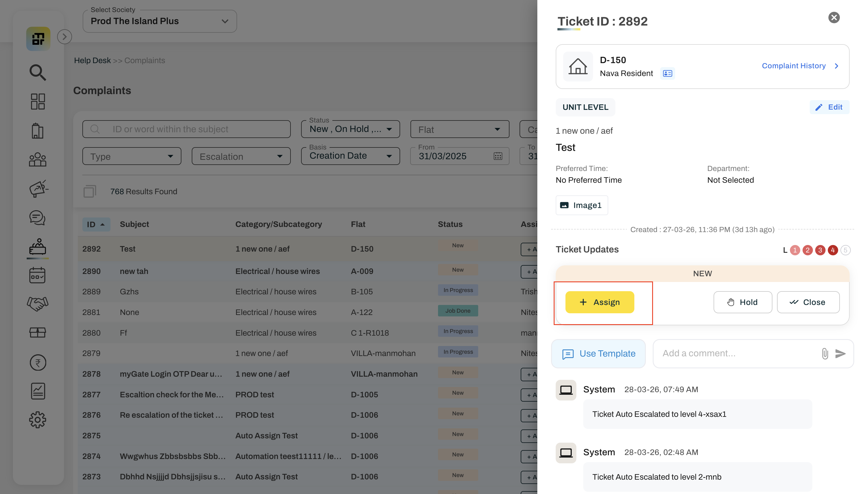Viewport: 868px width, 494px height.
Task: Close the Ticket ID 2892 panel
Action: 834,18
